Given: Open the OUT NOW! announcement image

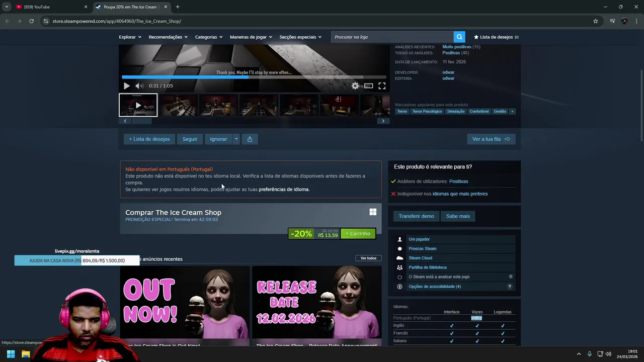Looking at the screenshot, I should pos(185,303).
